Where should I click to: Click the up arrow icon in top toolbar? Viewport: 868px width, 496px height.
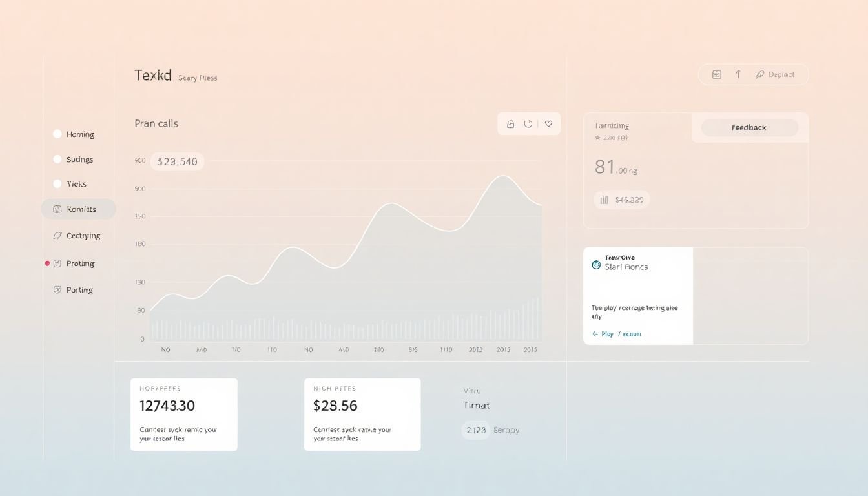coord(738,74)
